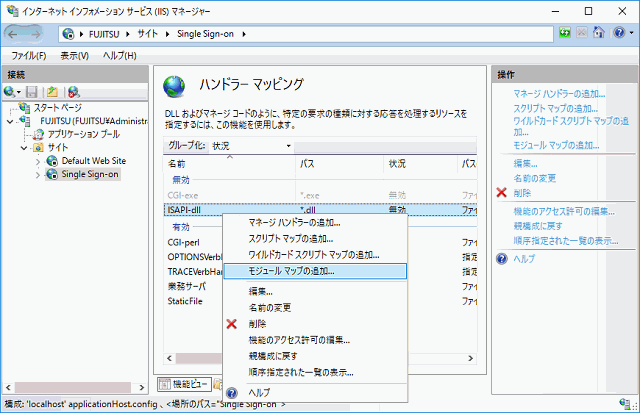Click 親構成に戻す link in Actions pane
The image size is (640, 413).
click(x=538, y=226)
